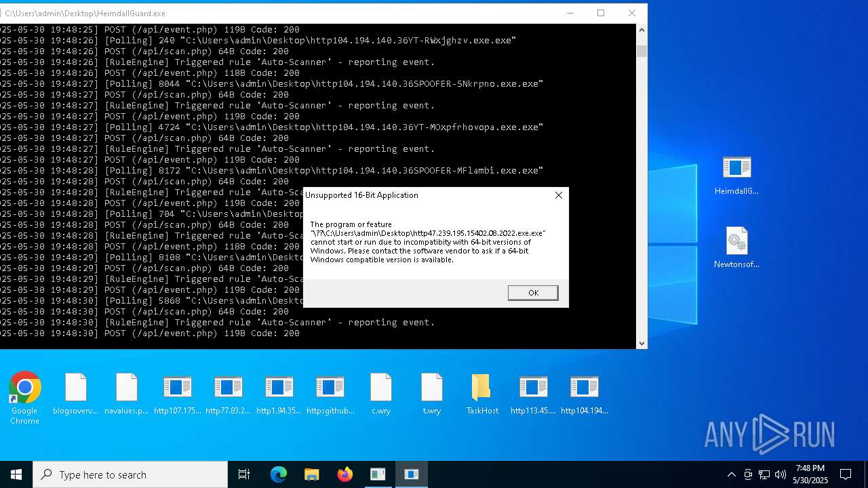Viewport: 868px width, 488px height.
Task: Select the http107.175... executable icon
Action: (x=178, y=394)
